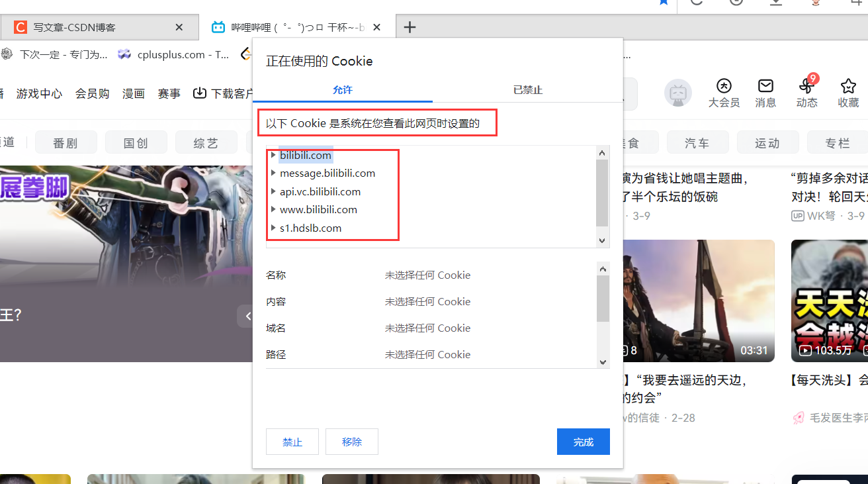The width and height of the screenshot is (868, 484).
Task: Select the 国创 category button
Action: point(136,142)
